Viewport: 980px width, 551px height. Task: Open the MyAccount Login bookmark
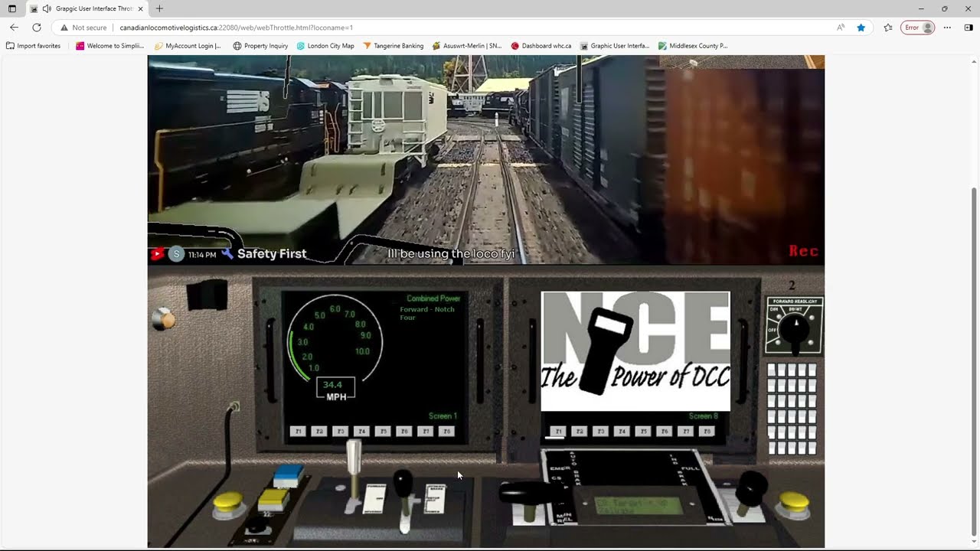pyautogui.click(x=188, y=46)
